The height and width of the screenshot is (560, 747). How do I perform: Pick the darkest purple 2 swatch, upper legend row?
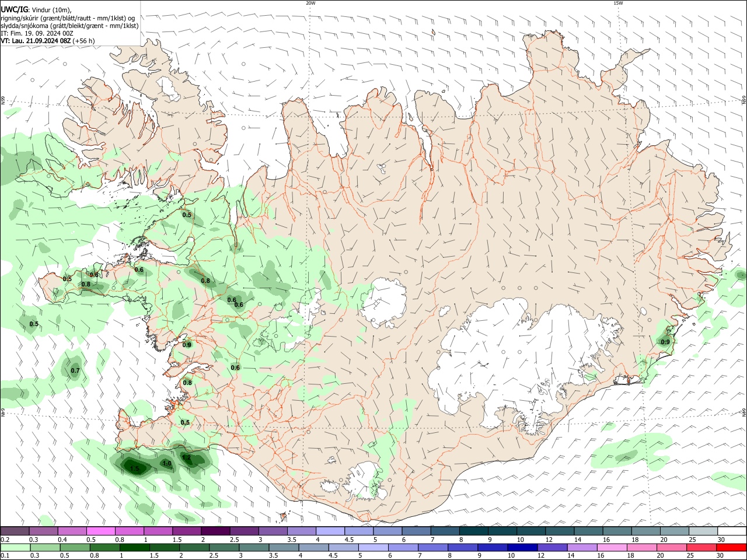[x=215, y=531]
